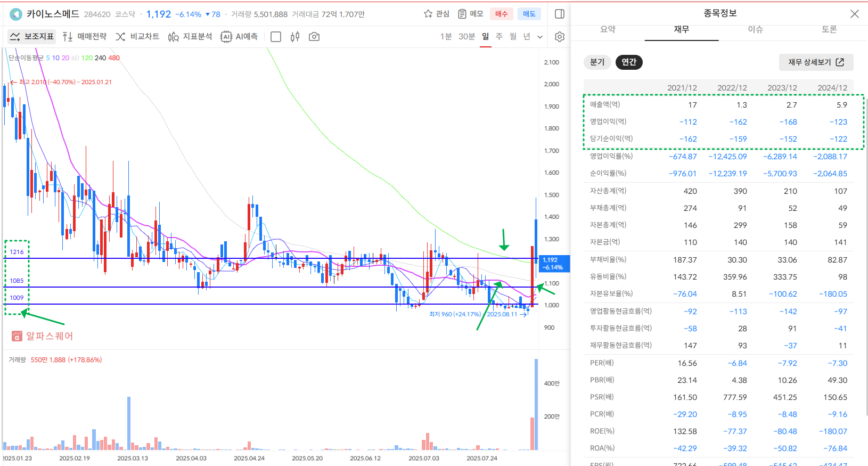
Task: Click 영업이익(억) row label
Action: pyautogui.click(x=608, y=121)
